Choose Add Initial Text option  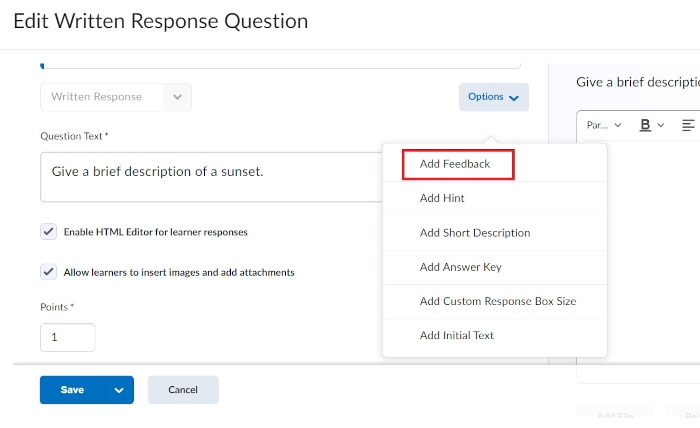tap(457, 335)
